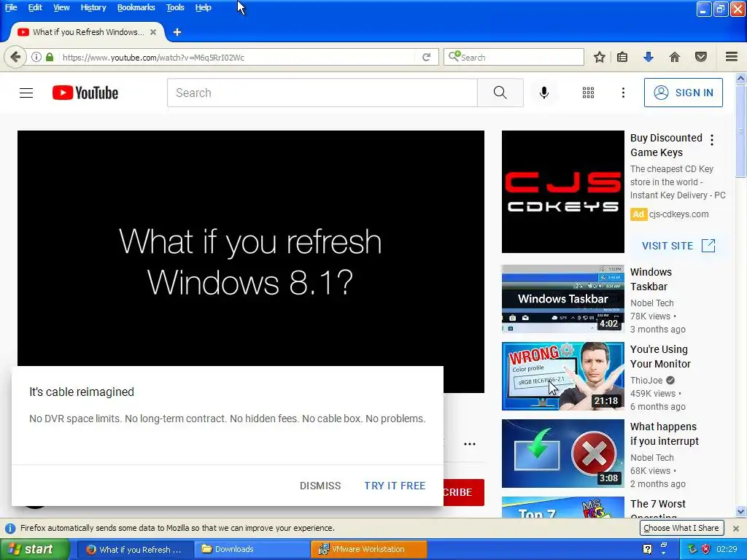Open options menu for Buy Discounted Game Keys ad

(712, 139)
